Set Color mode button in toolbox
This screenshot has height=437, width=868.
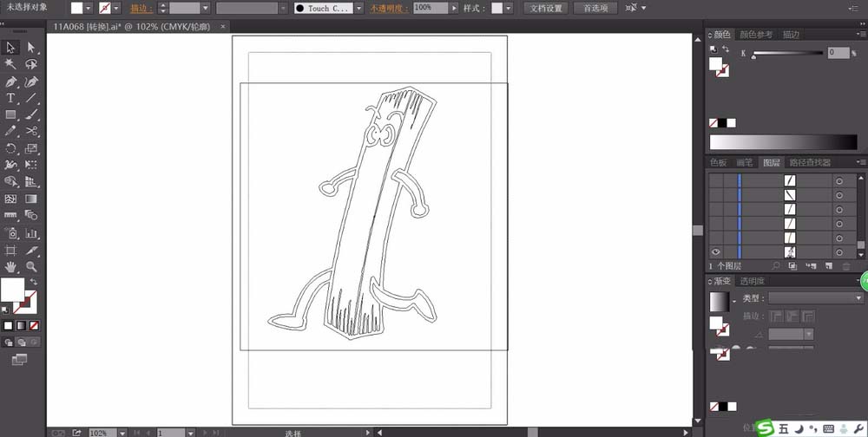8,326
